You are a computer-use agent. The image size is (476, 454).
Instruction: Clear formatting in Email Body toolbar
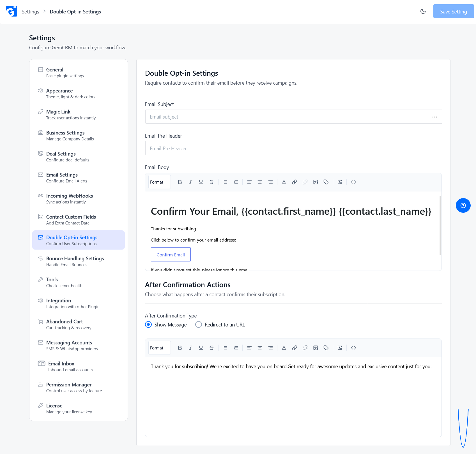[x=340, y=182]
